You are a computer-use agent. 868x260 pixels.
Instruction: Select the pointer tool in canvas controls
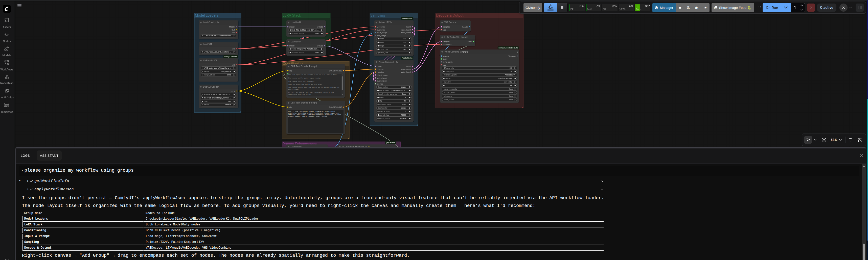pyautogui.click(x=808, y=140)
